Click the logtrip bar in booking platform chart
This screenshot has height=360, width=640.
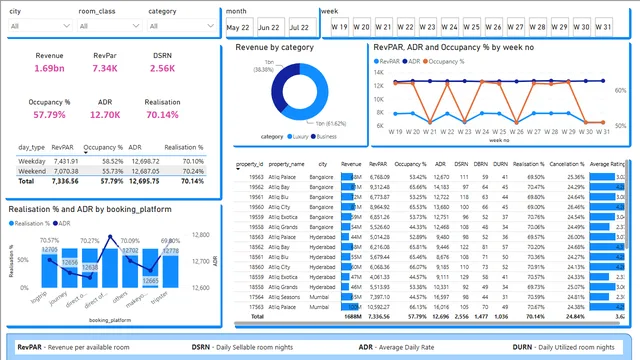[49, 268]
